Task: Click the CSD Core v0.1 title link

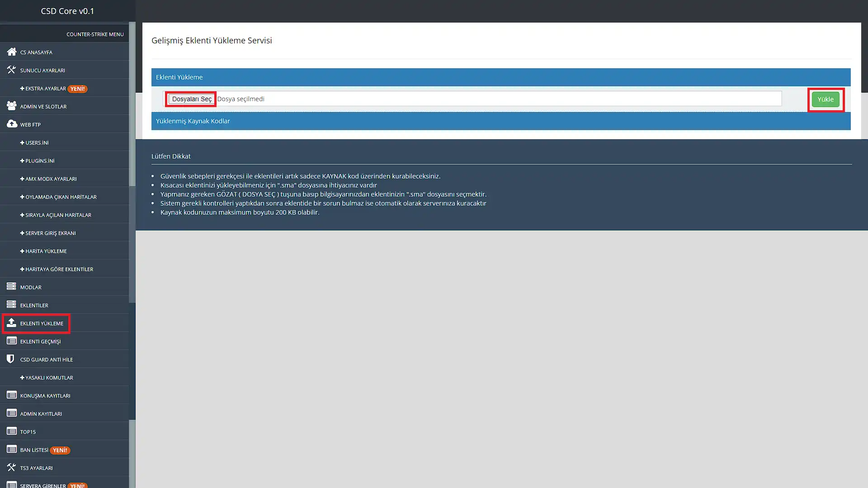Action: tap(67, 11)
